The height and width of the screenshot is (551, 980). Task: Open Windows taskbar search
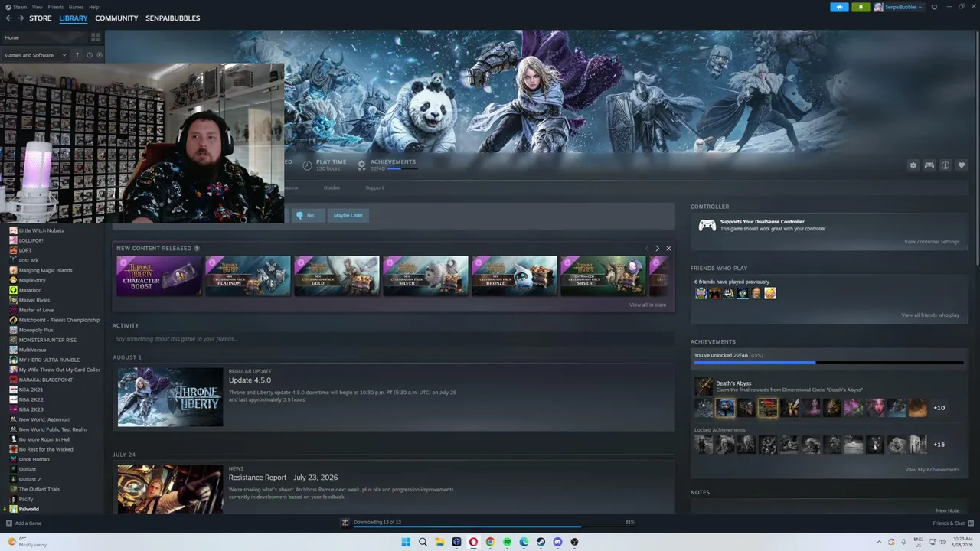point(423,542)
